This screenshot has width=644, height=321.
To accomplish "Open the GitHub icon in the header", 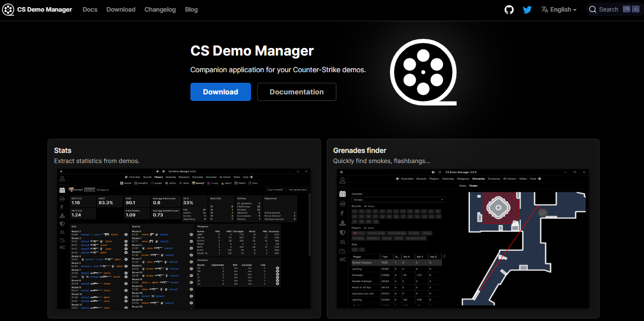I will click(509, 9).
